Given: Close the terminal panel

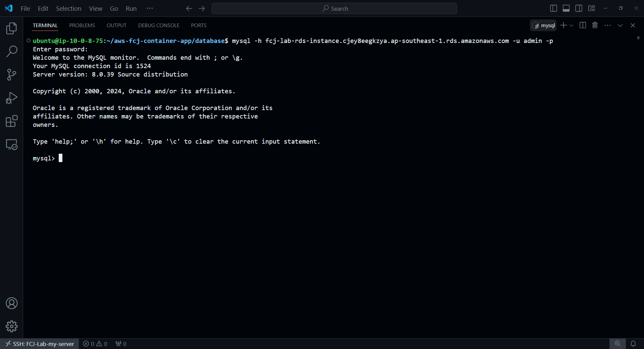Looking at the screenshot, I should coord(633,25).
